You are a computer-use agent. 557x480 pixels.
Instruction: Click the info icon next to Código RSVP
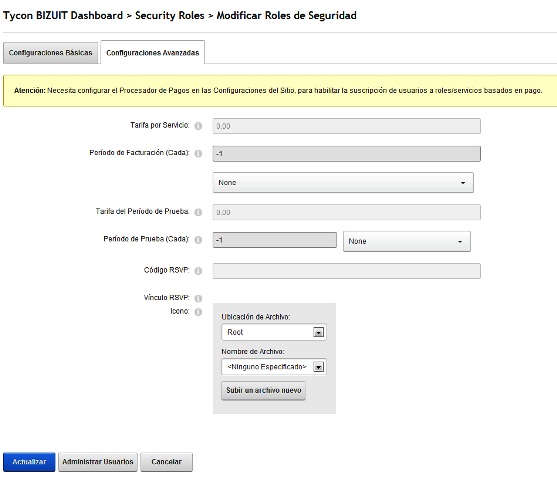click(x=198, y=271)
